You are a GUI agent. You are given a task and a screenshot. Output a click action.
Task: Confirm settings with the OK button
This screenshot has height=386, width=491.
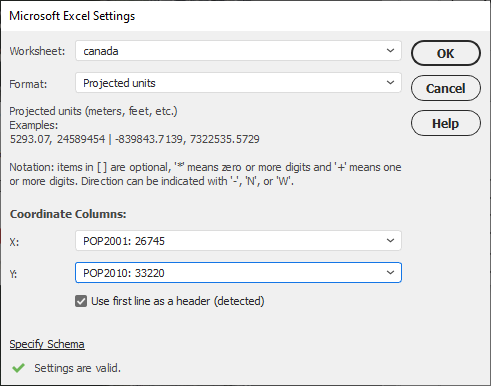point(446,53)
